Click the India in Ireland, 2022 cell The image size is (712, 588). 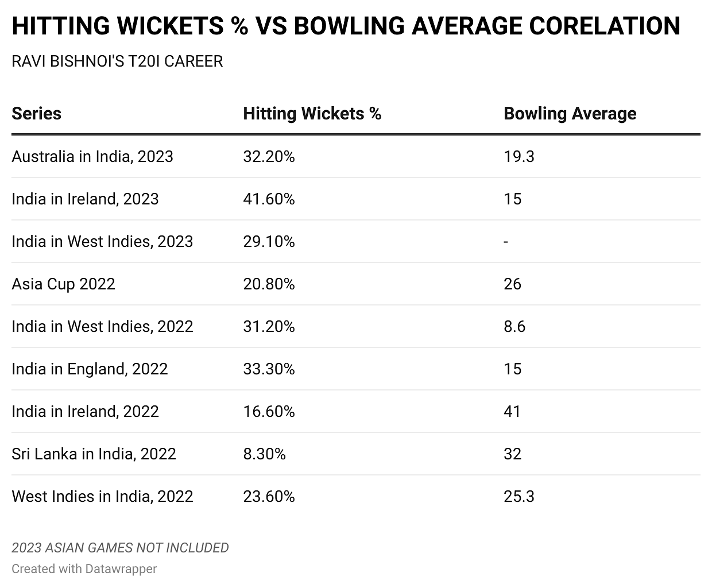pos(85,412)
